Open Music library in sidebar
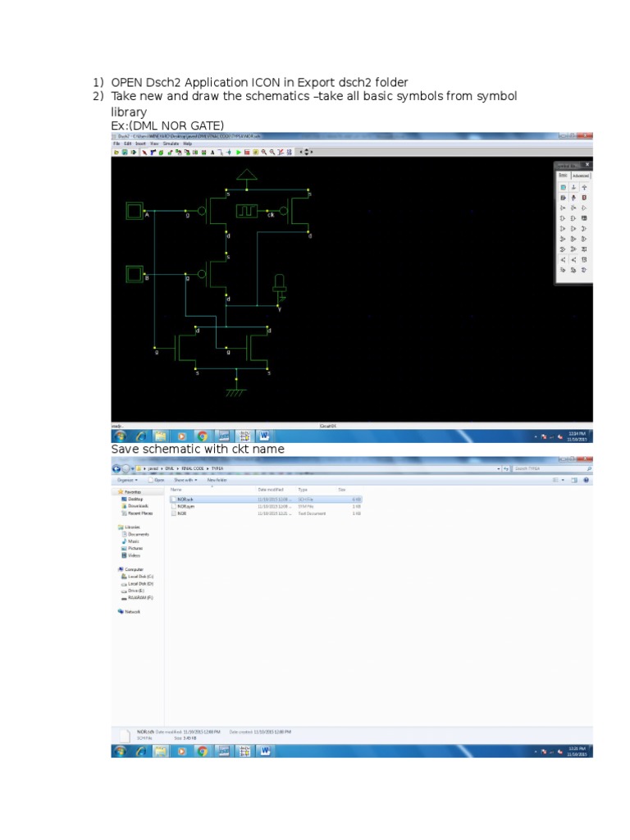630x840 pixels. tap(130, 541)
